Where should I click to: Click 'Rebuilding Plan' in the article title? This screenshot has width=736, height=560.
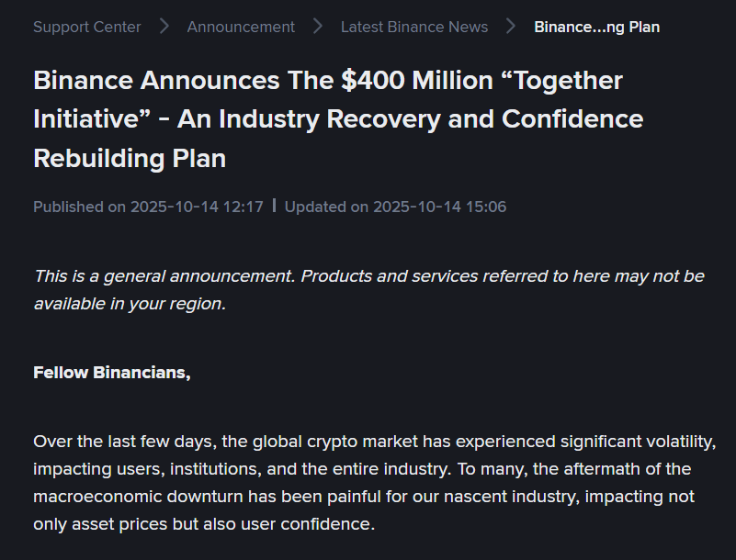pyautogui.click(x=130, y=158)
